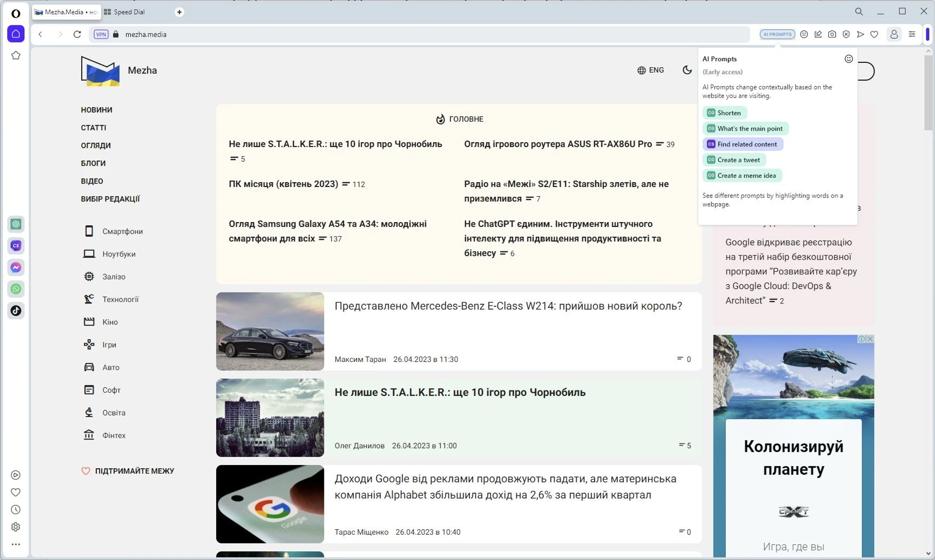935x560 pixels.
Task: Open a new tab with the plus button
Action: click(x=179, y=12)
